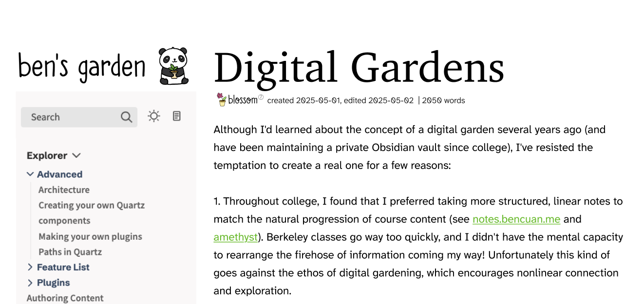This screenshot has width=644, height=304.
Task: Open the Architecture page
Action: pos(64,190)
